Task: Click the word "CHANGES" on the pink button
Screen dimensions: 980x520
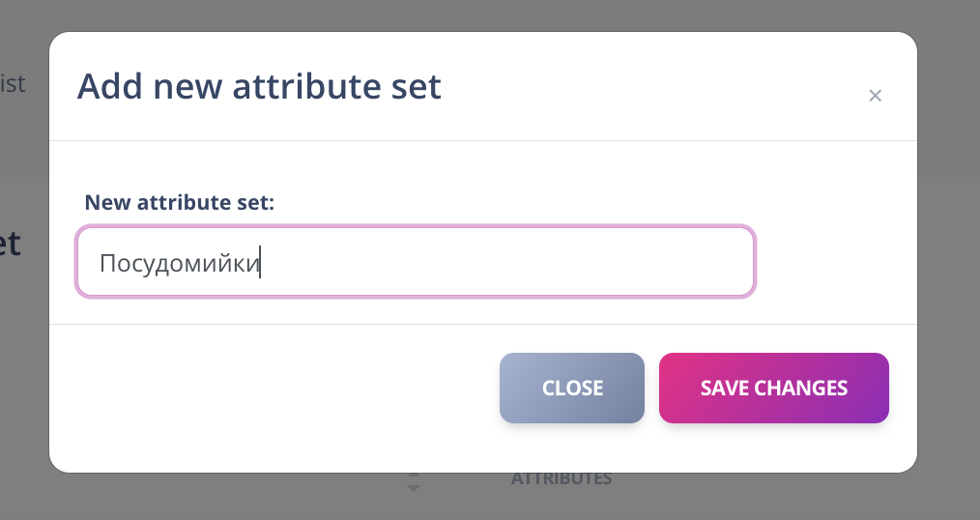Action: pyautogui.click(x=801, y=389)
